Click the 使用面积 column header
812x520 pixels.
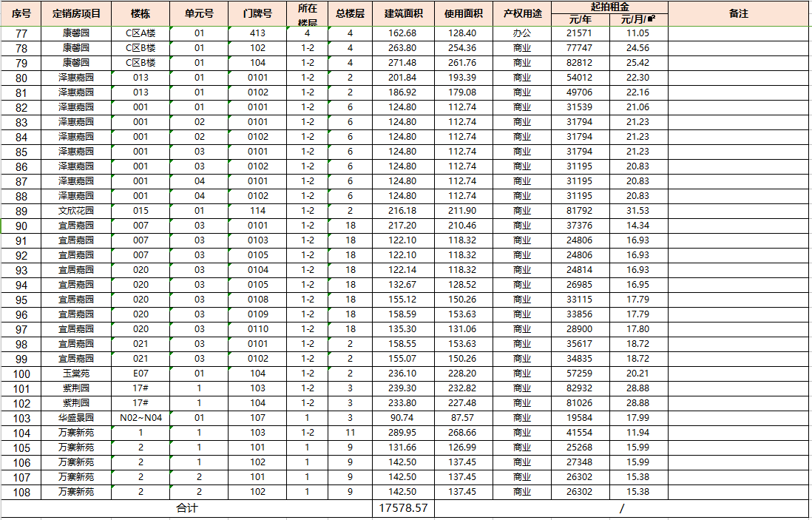click(464, 14)
